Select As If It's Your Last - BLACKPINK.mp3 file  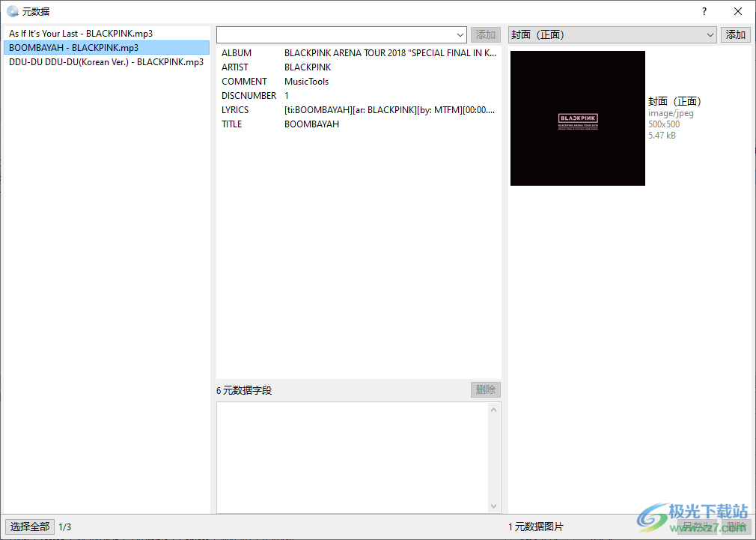click(106, 33)
